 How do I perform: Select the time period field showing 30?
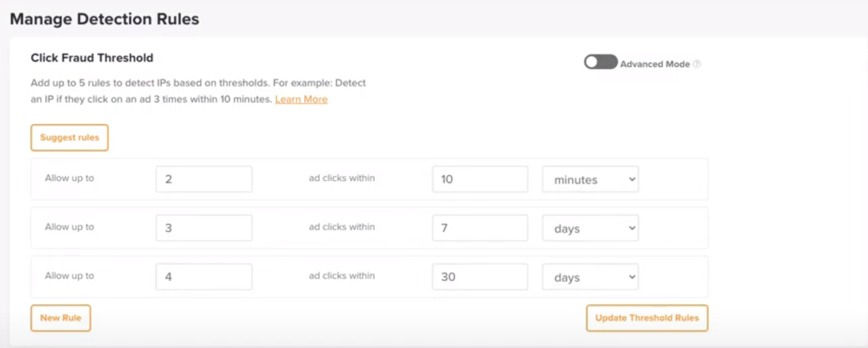tap(480, 277)
